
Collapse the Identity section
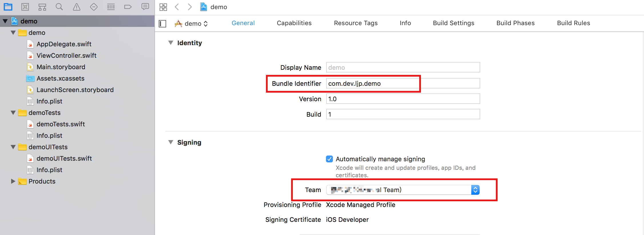[x=171, y=43]
